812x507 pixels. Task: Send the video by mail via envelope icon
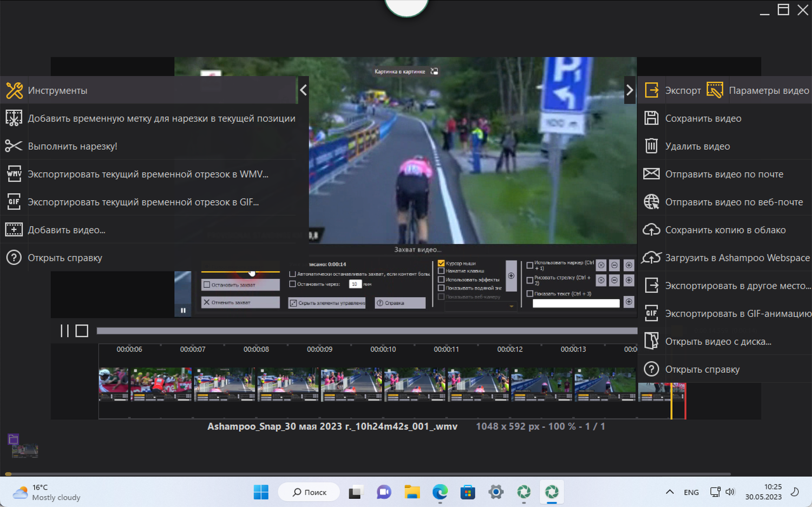click(x=651, y=174)
